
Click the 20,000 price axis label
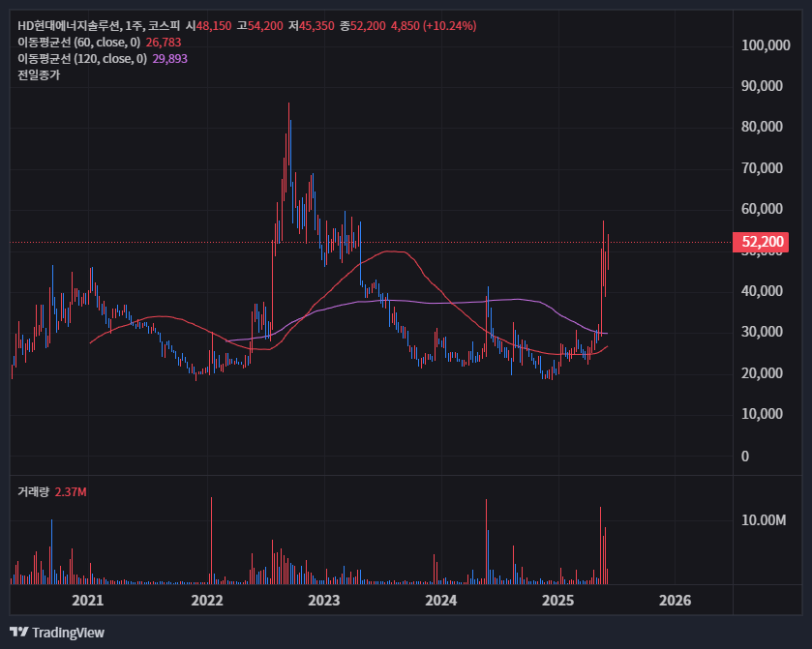click(762, 373)
